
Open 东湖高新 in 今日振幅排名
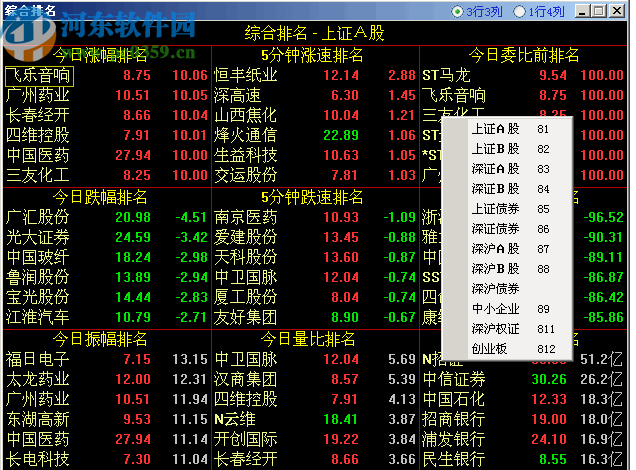point(107,419)
